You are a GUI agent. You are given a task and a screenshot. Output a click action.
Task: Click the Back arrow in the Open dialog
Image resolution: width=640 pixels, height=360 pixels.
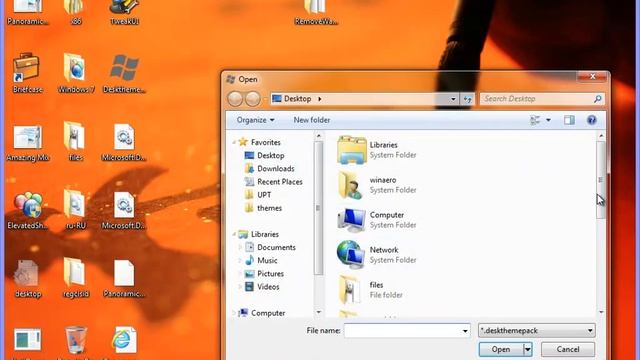(235, 99)
